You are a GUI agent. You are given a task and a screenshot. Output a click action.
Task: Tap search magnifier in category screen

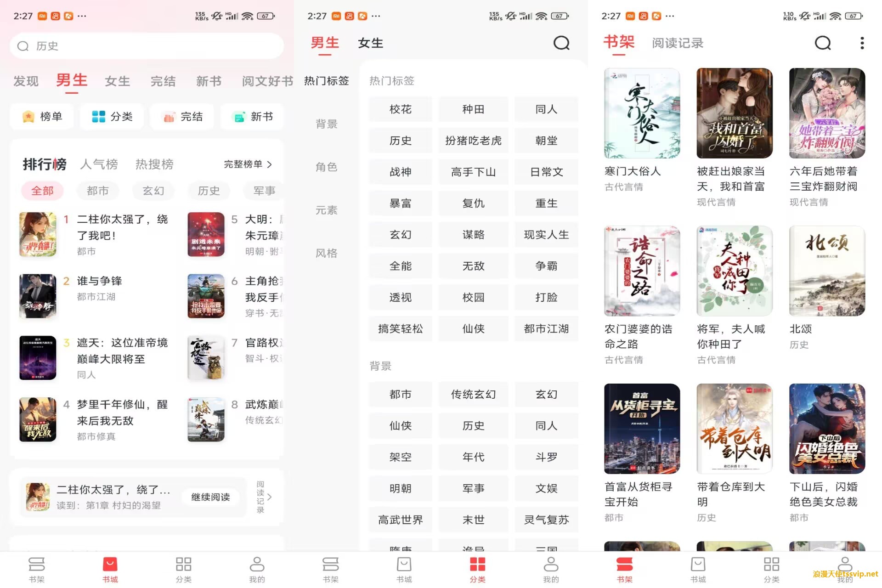561,43
